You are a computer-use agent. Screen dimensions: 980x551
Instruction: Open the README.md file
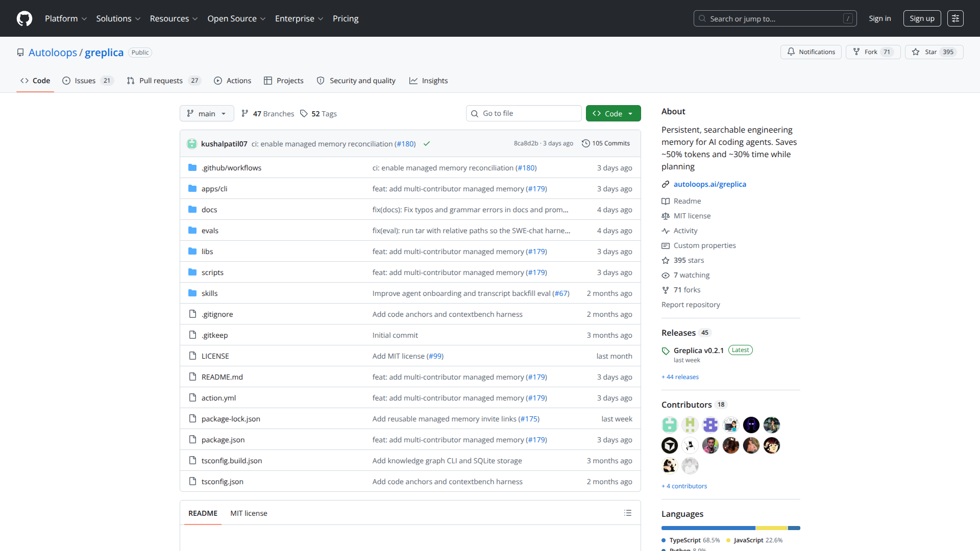[x=222, y=377]
